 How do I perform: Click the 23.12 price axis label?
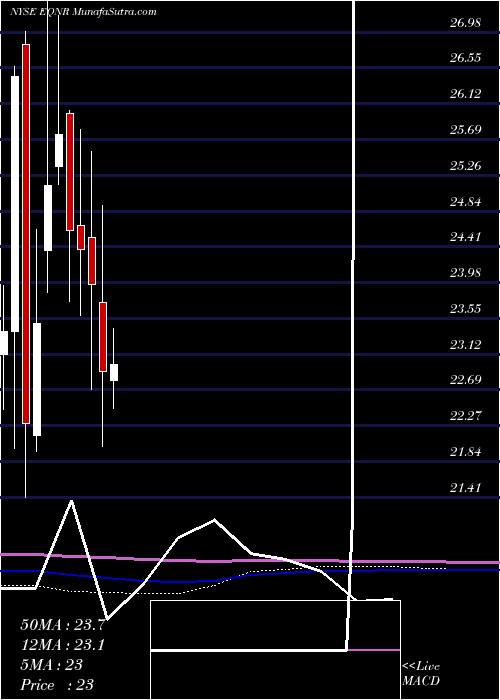[x=465, y=344]
